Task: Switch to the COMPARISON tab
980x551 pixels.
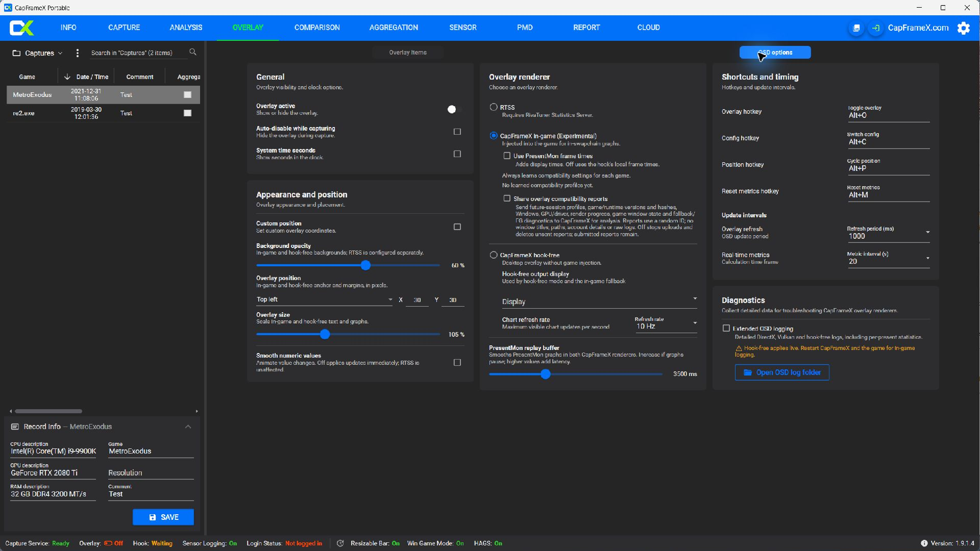Action: click(317, 28)
